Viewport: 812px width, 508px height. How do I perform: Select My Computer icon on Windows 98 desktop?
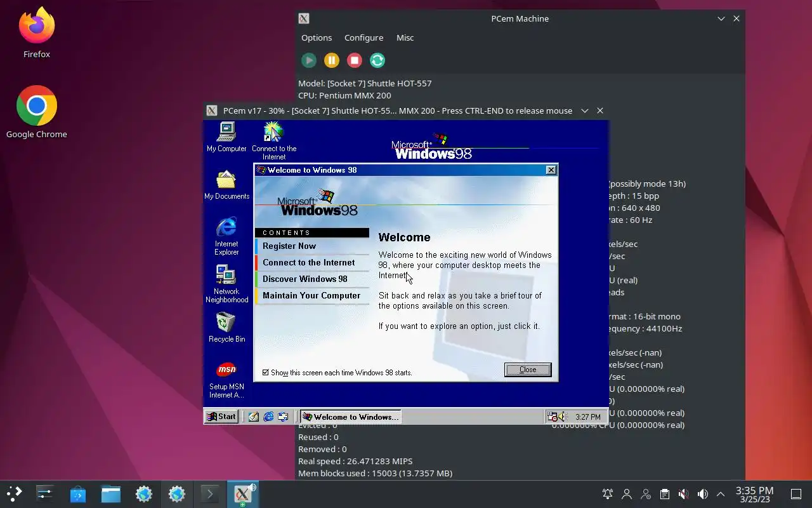click(226, 137)
